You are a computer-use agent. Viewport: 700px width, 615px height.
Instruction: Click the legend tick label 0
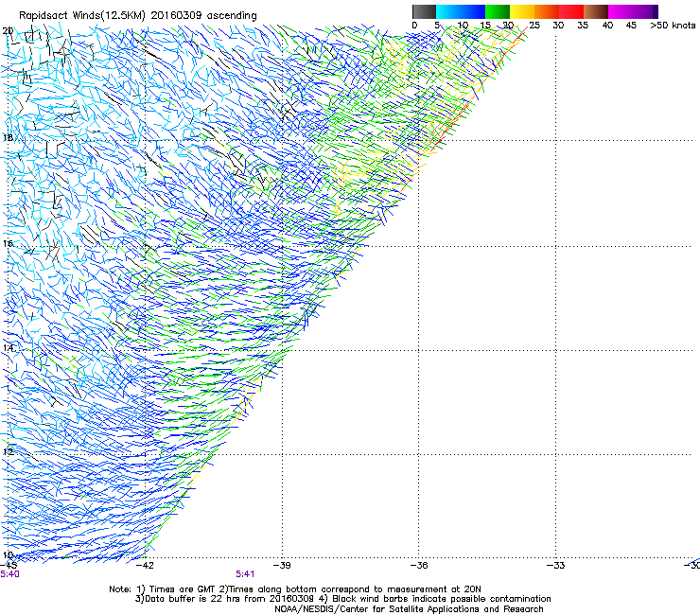coord(414,26)
